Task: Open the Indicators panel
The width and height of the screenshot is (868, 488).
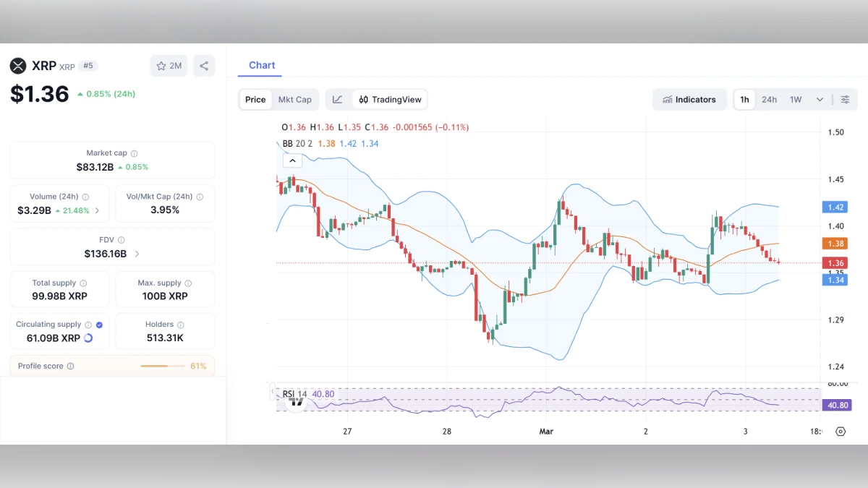Action: [x=689, y=99]
